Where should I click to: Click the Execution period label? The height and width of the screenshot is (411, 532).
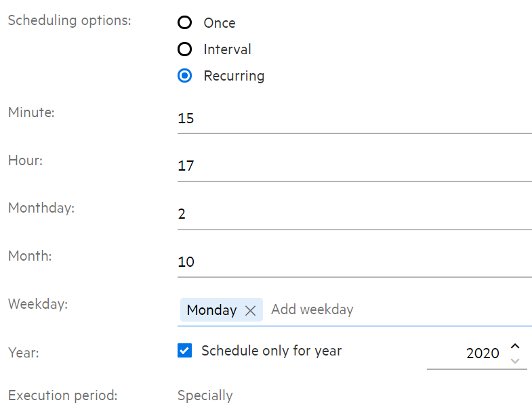coord(62,395)
